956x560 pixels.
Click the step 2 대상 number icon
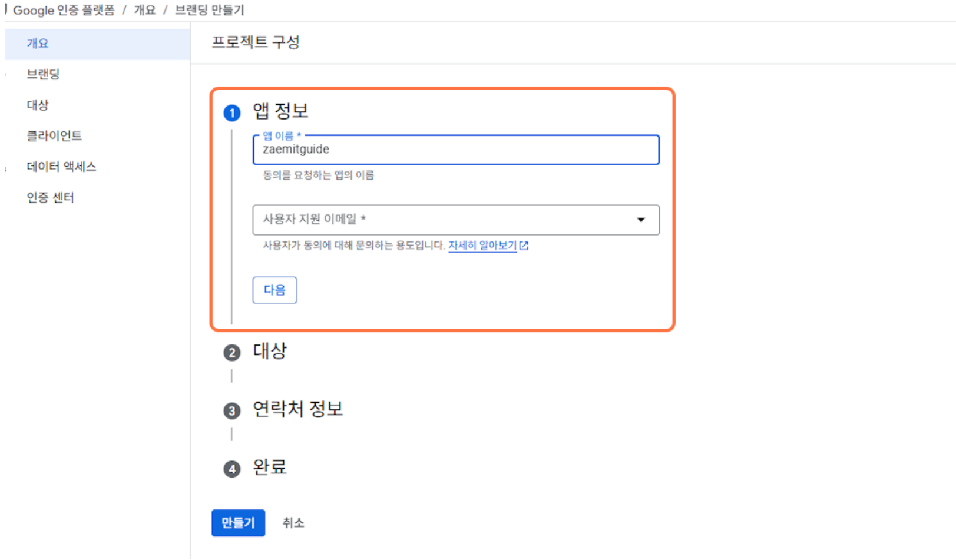232,353
